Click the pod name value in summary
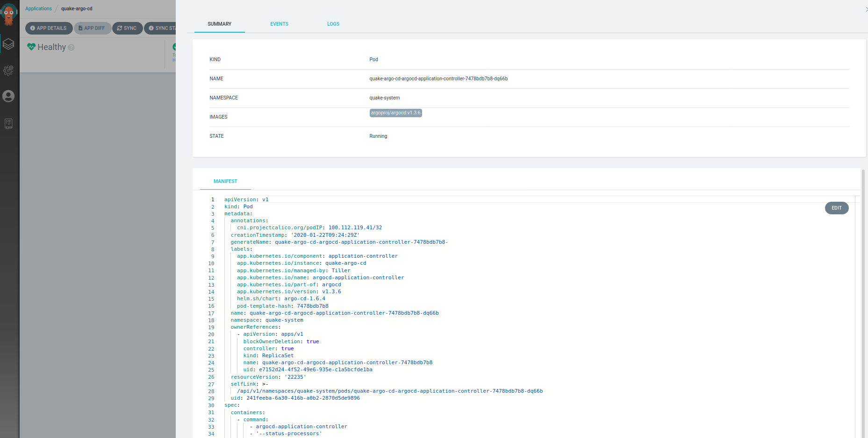868x438 pixels. tap(438, 78)
